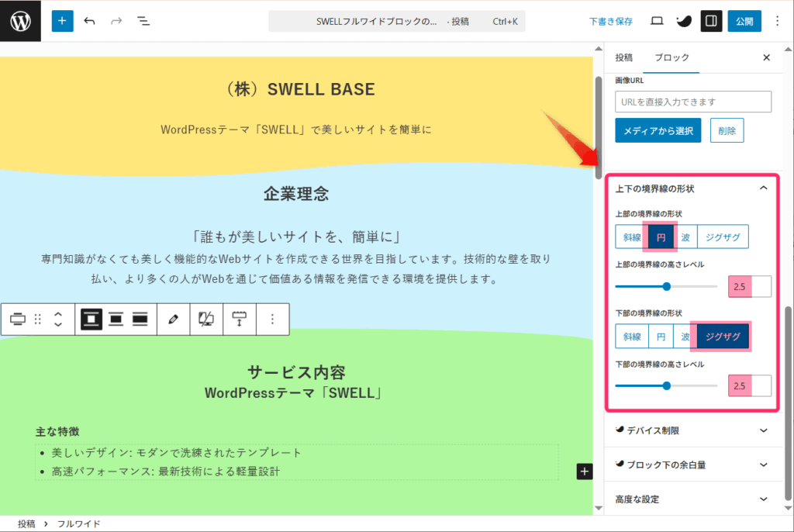Click the move up/down arrows in block toolbar

(x=58, y=320)
